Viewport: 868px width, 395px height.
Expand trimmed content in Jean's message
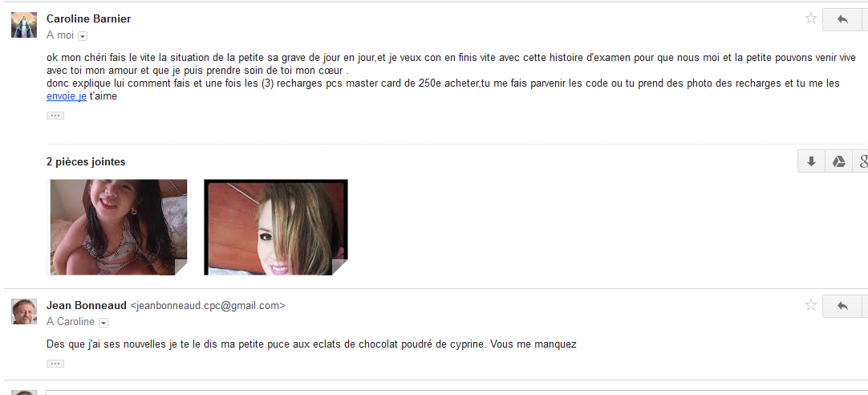pyautogui.click(x=55, y=364)
